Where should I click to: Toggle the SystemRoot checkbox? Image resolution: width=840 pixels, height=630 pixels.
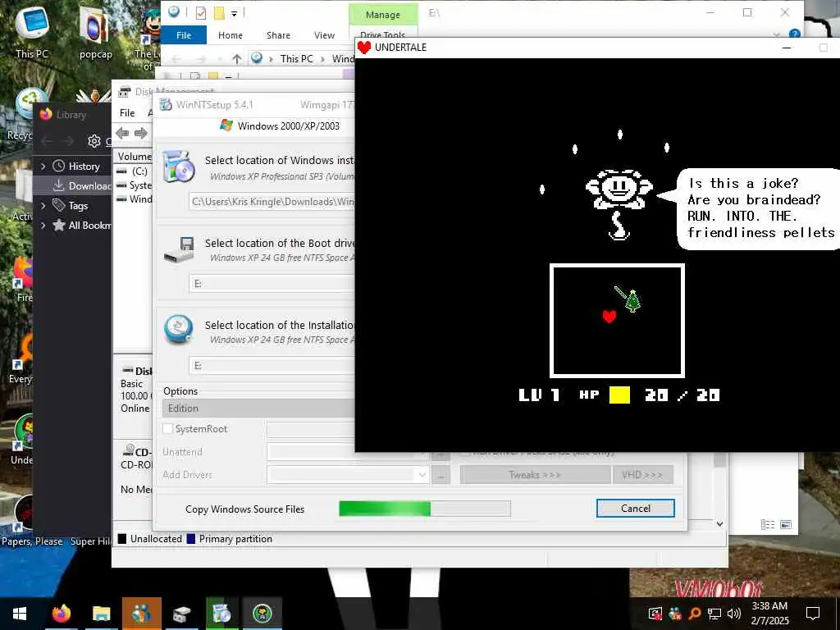167,428
